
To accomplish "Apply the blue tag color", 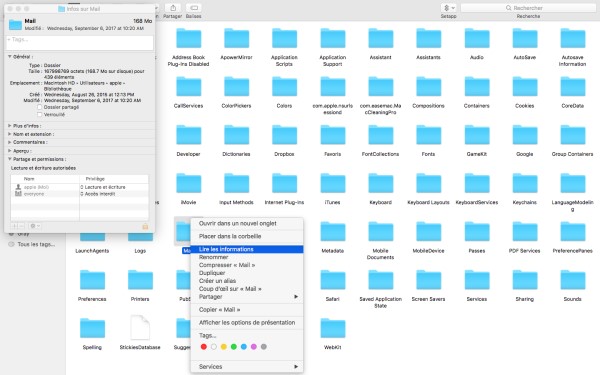I will (244, 347).
